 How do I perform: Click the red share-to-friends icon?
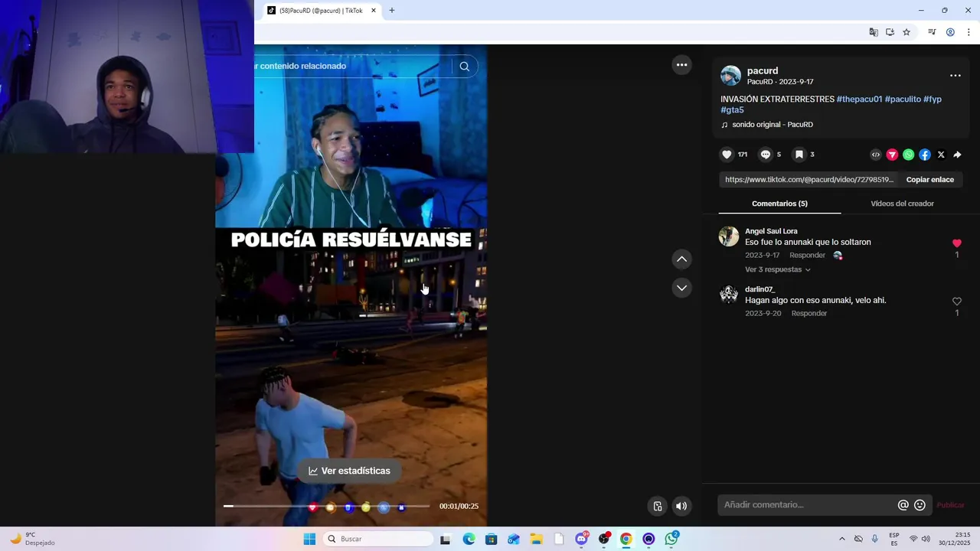pyautogui.click(x=892, y=155)
